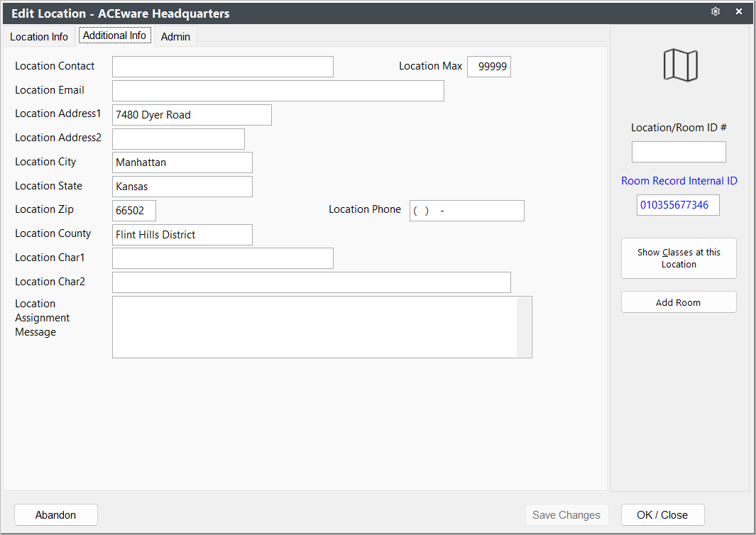This screenshot has width=756, height=535.
Task: Click the Location Max field showing 99999
Action: pos(489,67)
